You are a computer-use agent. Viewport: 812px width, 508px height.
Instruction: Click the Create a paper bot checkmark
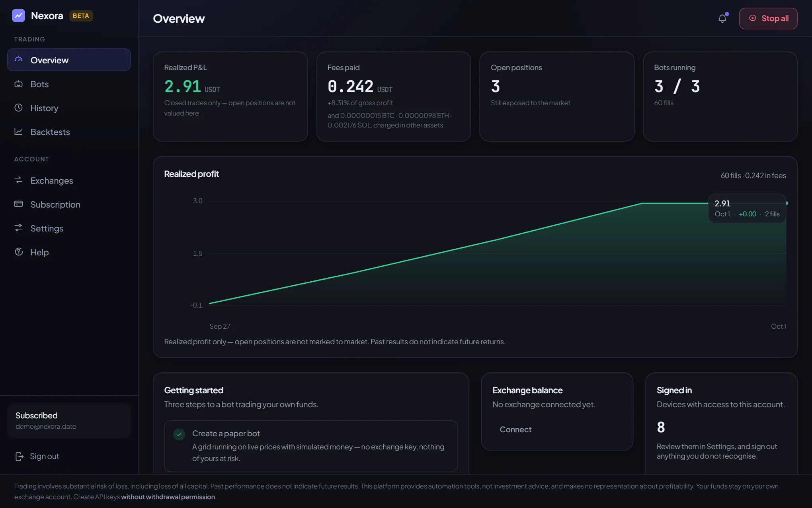(179, 434)
